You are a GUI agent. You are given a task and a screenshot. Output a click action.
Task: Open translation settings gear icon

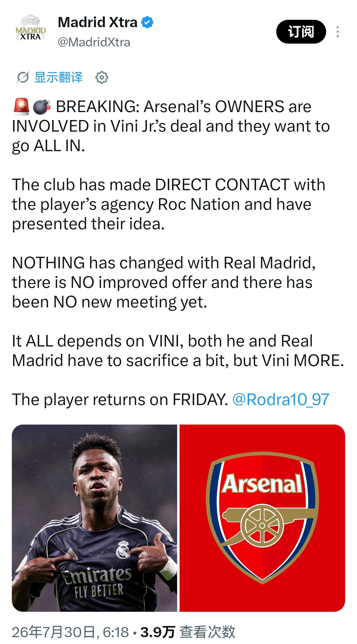[102, 77]
